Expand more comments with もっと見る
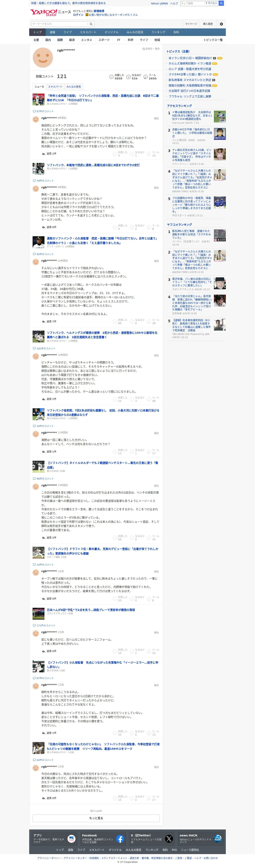 [96, 818]
